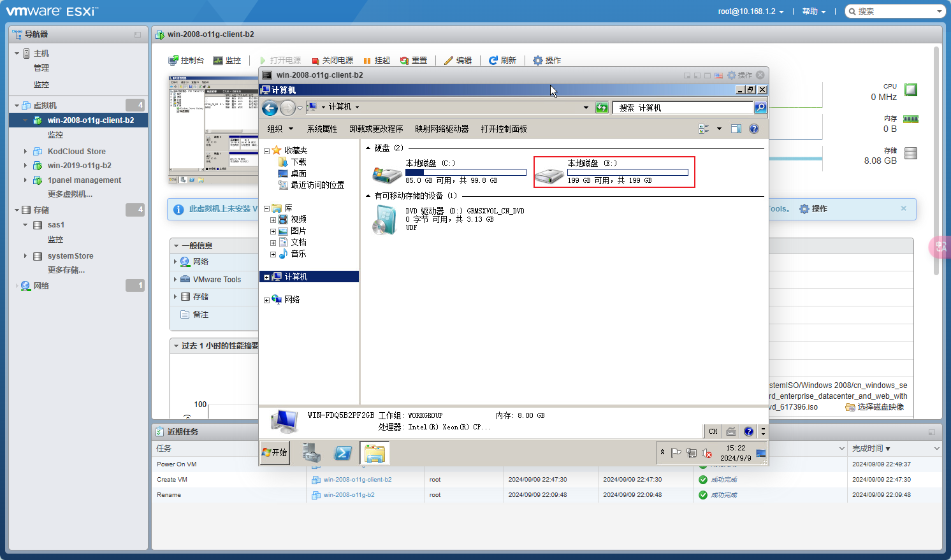Click the muted volume tray icon
Viewport: 951px width, 560px height.
[x=707, y=453]
